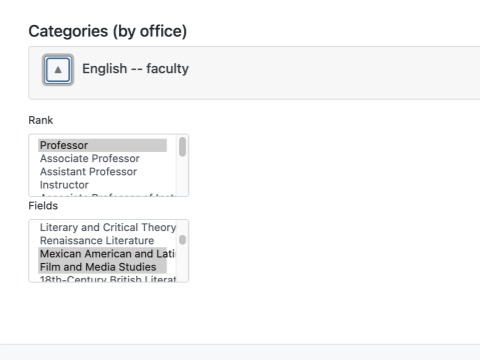
Task: Select Associate Professor rank option
Action: [102, 159]
